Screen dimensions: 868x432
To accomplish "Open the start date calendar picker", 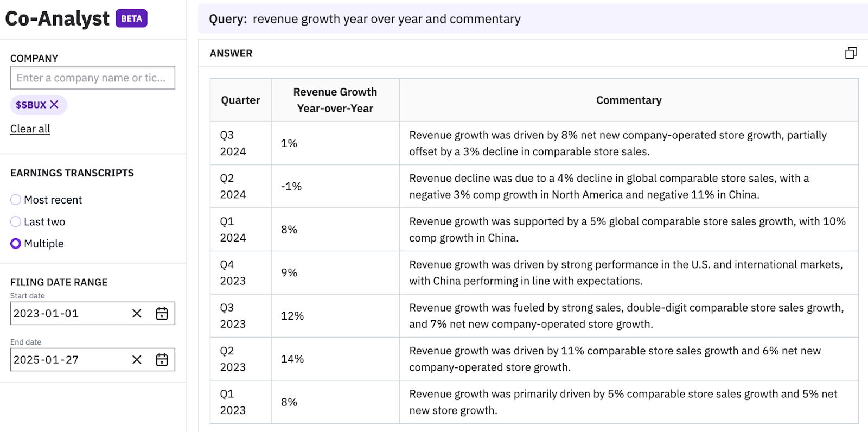I will [x=162, y=314].
